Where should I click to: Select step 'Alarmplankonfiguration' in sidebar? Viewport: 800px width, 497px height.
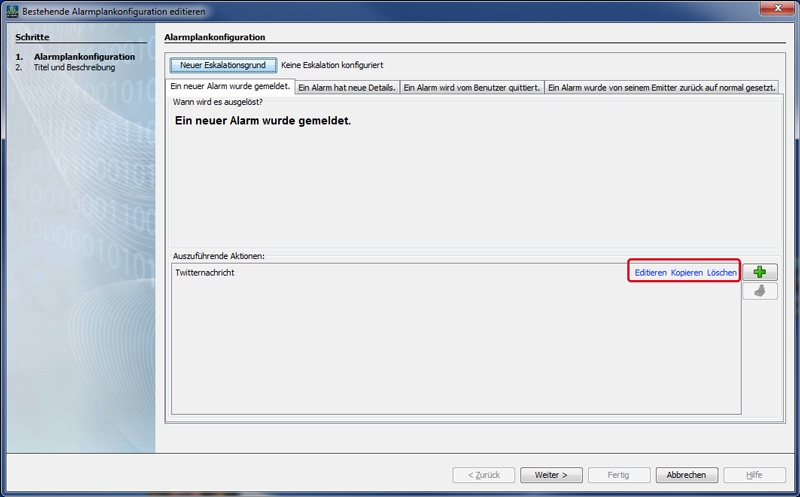pos(84,57)
